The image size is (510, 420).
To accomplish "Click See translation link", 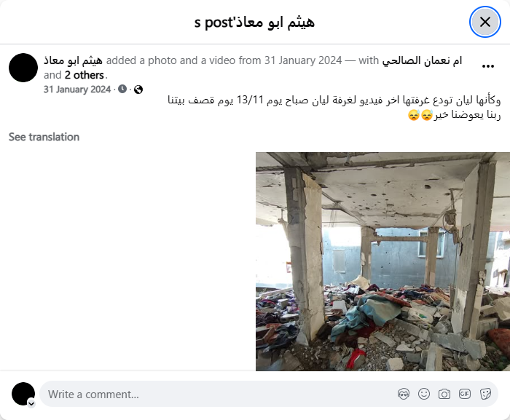I will [44, 137].
